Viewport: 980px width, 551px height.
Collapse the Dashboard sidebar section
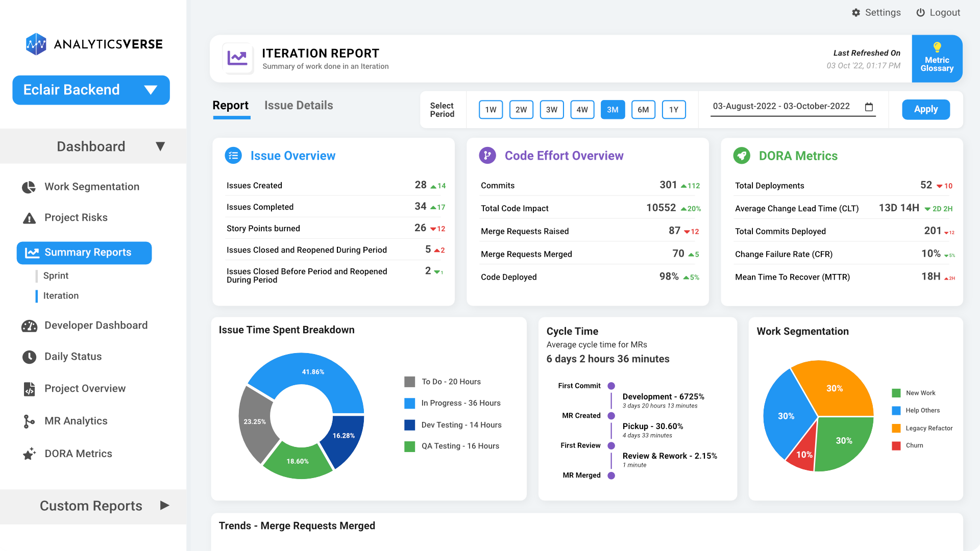pyautogui.click(x=160, y=146)
